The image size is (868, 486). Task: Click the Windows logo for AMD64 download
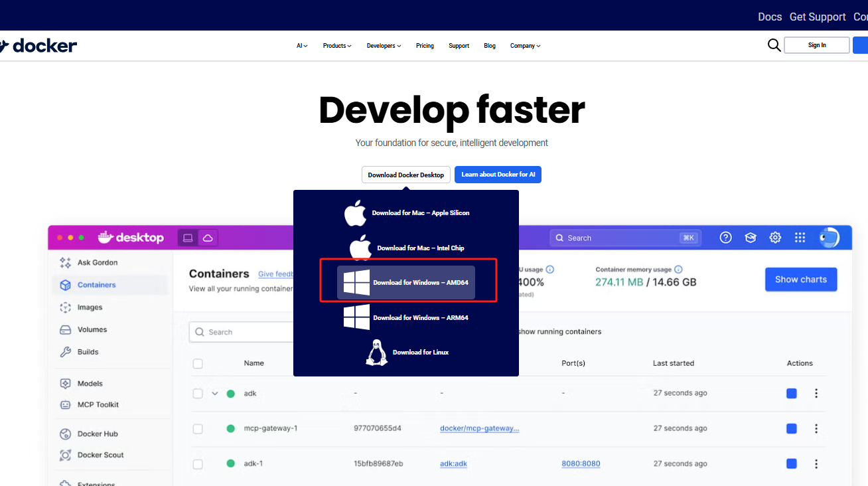click(356, 283)
